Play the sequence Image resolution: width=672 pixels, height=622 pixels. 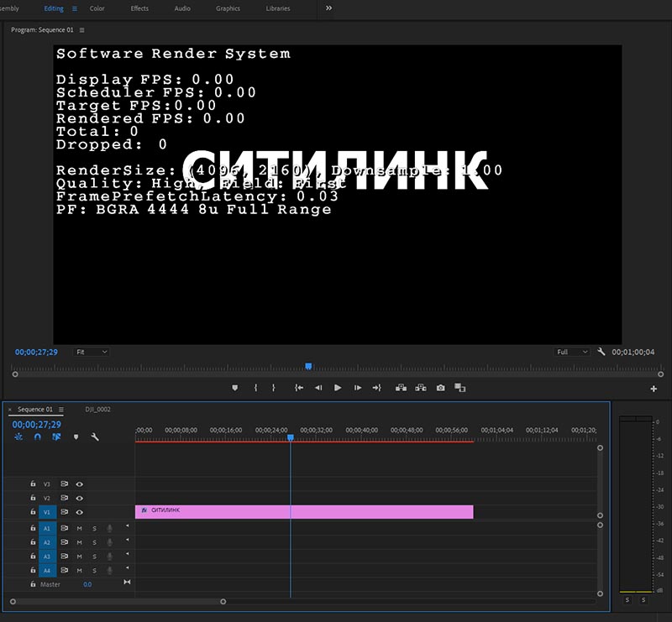pos(338,388)
